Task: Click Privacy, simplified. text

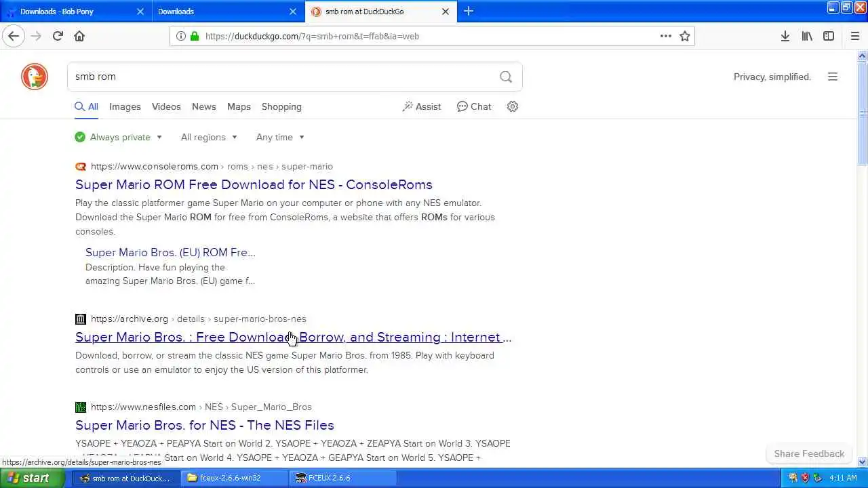Action: point(772,77)
